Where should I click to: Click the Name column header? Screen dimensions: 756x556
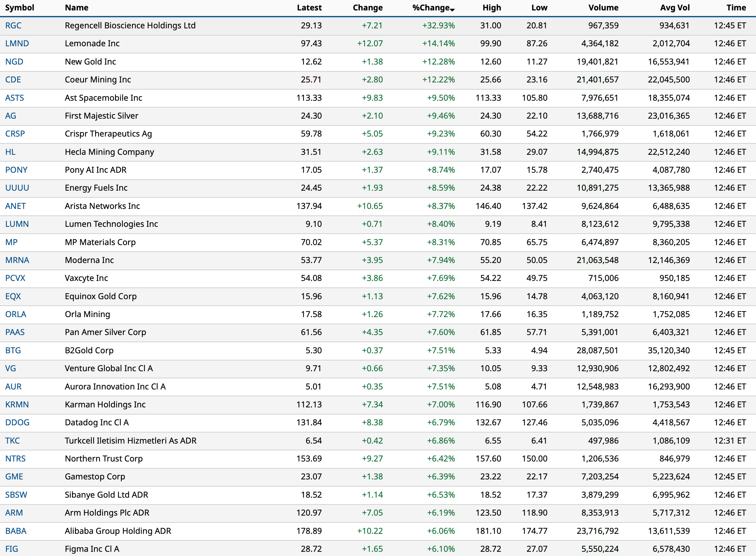(x=76, y=8)
